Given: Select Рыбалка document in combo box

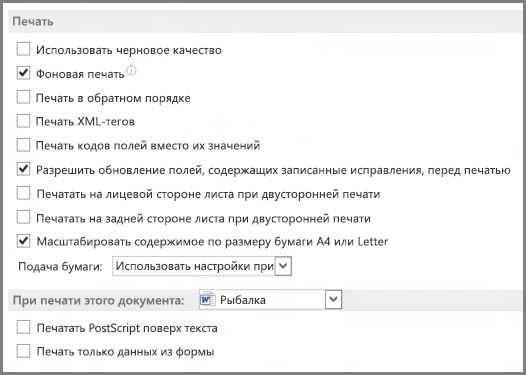Looking at the screenshot, I should click(243, 300).
